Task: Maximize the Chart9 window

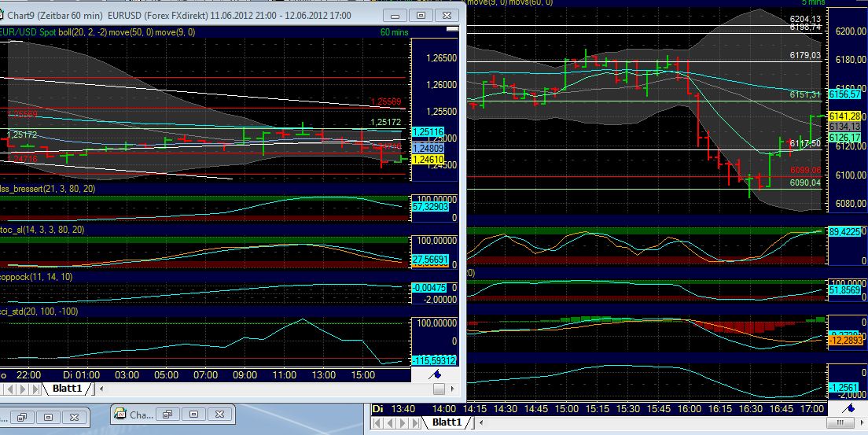Action: tap(421, 16)
